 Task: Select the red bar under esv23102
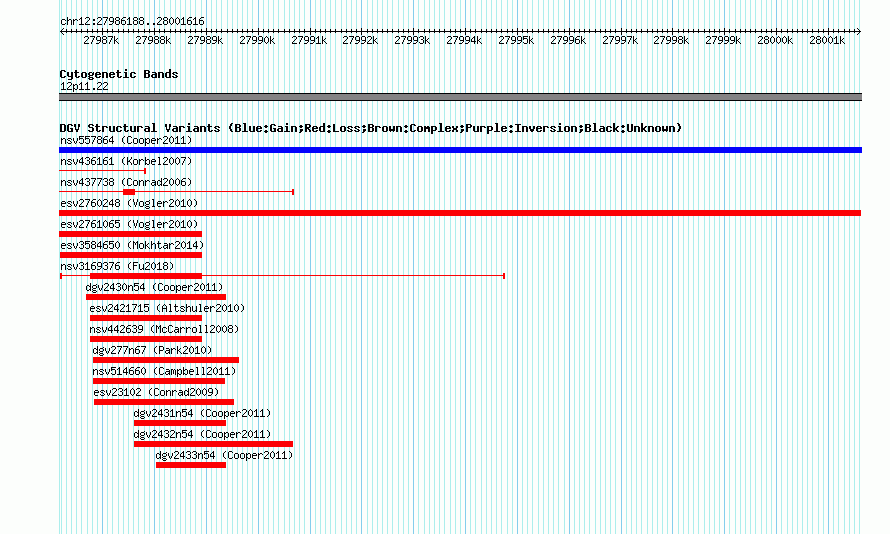click(164, 402)
